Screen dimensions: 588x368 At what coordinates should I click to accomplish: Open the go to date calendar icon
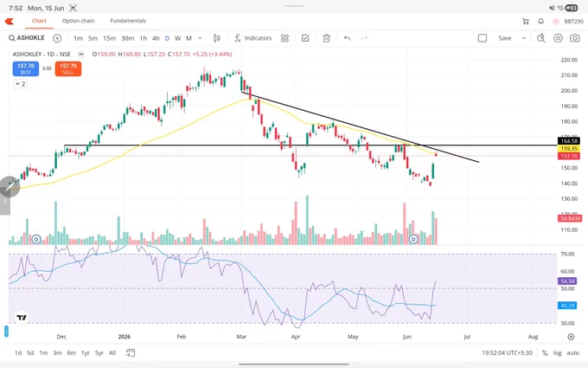click(131, 352)
